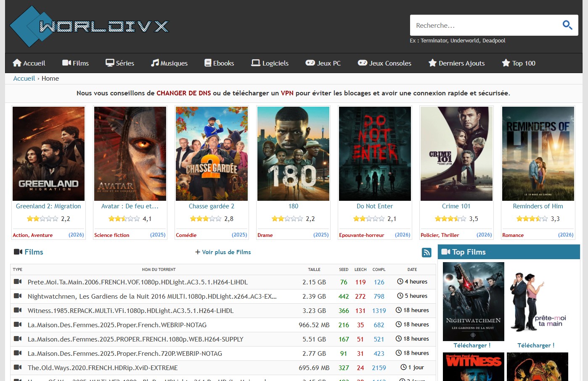Click the music note icon beside Musiques
The width and height of the screenshot is (588, 381).
(155, 63)
